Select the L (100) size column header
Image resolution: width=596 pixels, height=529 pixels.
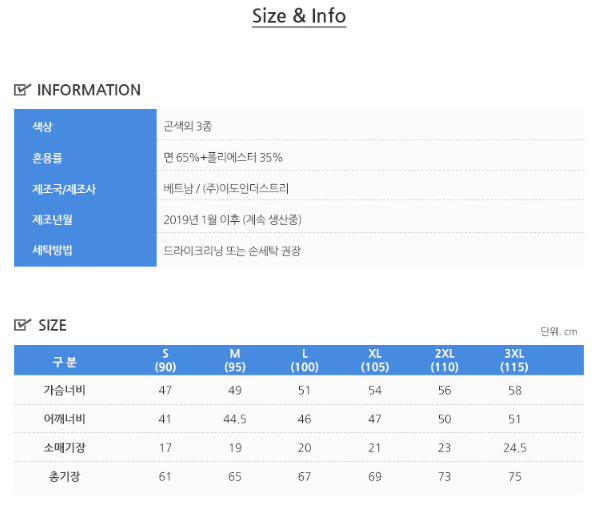click(x=304, y=360)
